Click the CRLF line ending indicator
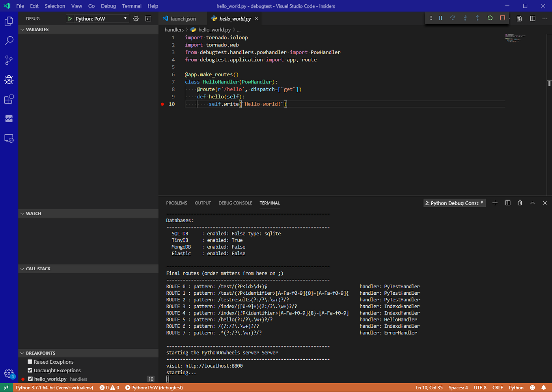The width and height of the screenshot is (552, 392). (x=497, y=388)
